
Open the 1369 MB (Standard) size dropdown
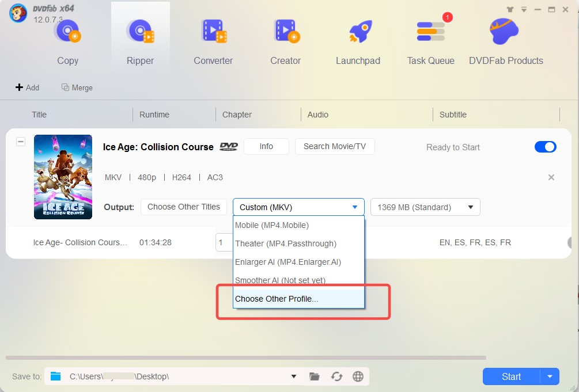pyautogui.click(x=425, y=207)
